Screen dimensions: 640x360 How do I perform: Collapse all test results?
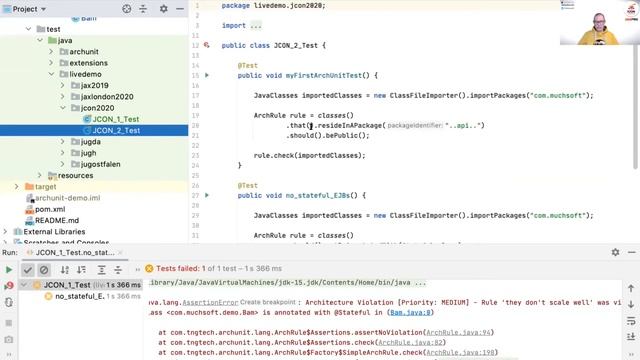(x=118, y=270)
